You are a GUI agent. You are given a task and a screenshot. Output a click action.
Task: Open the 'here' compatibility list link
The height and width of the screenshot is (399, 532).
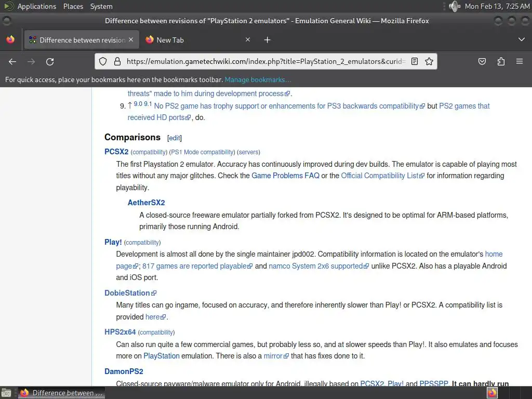click(155, 317)
